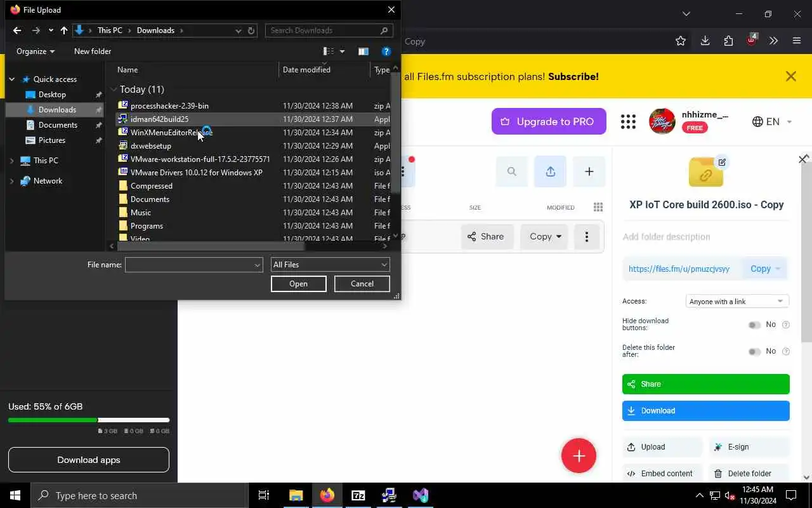The height and width of the screenshot is (508, 812).
Task: Open nhhizme user profile avatar
Action: tap(662, 122)
